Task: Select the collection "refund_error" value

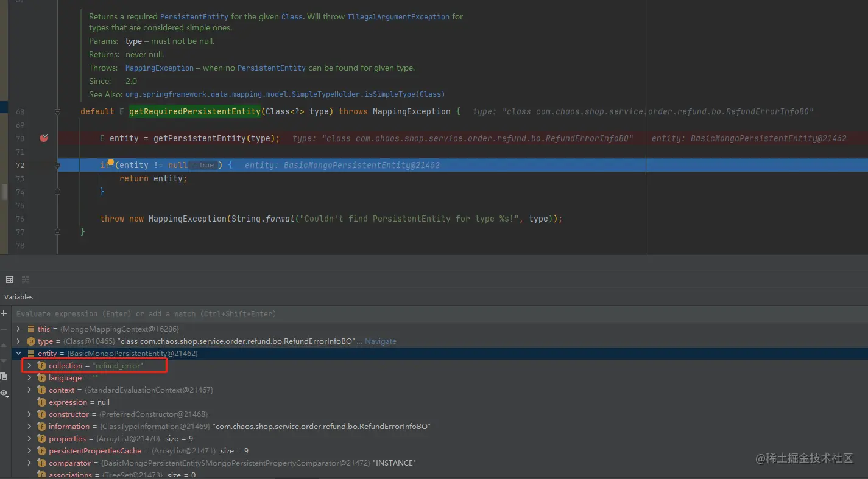Action: click(118, 366)
